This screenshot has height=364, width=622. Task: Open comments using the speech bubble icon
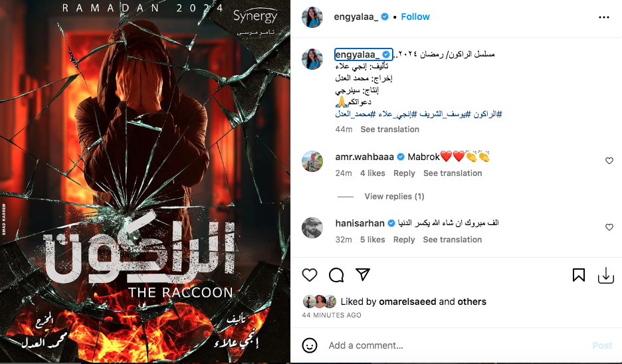tap(336, 275)
